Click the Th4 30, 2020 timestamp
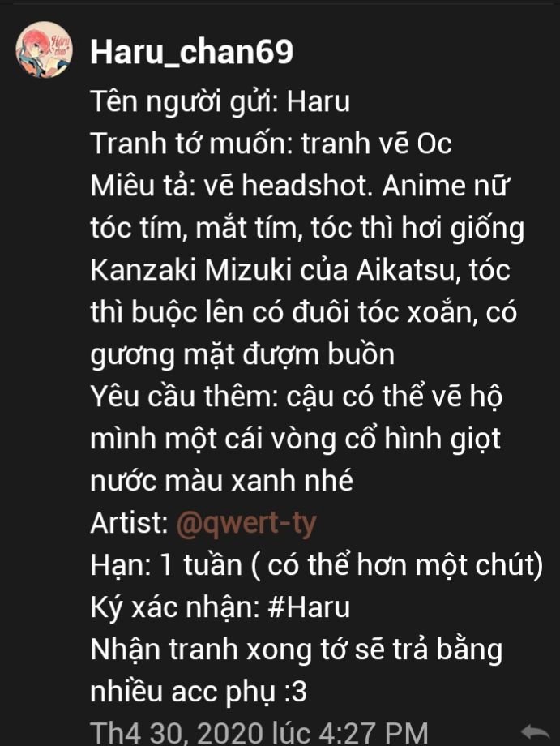This screenshot has height=746, width=560. (259, 733)
